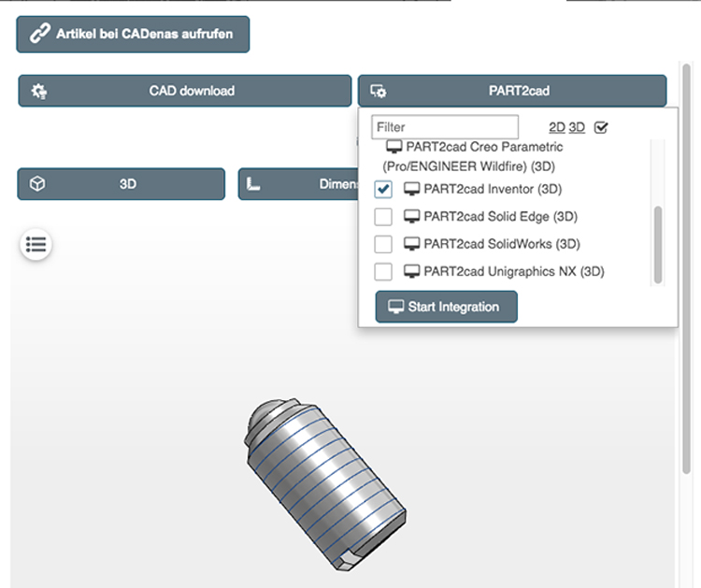Click the monitor icon beside SolidWorks (3D)
701x588 pixels.
click(412, 244)
